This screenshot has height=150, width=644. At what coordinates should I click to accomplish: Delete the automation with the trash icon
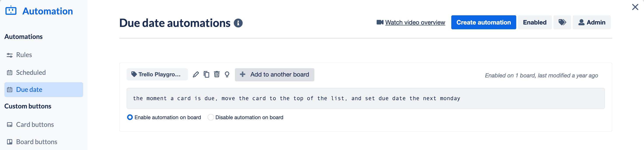click(217, 74)
